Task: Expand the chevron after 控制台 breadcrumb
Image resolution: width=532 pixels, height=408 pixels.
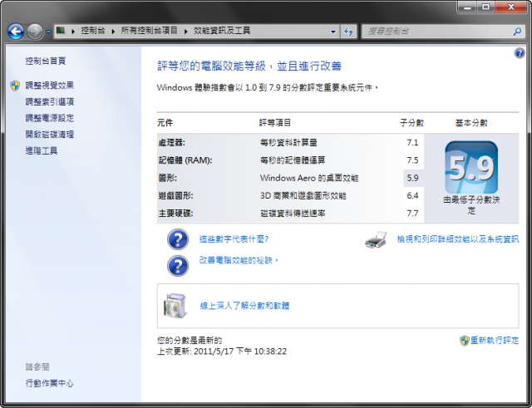Action: tap(113, 32)
